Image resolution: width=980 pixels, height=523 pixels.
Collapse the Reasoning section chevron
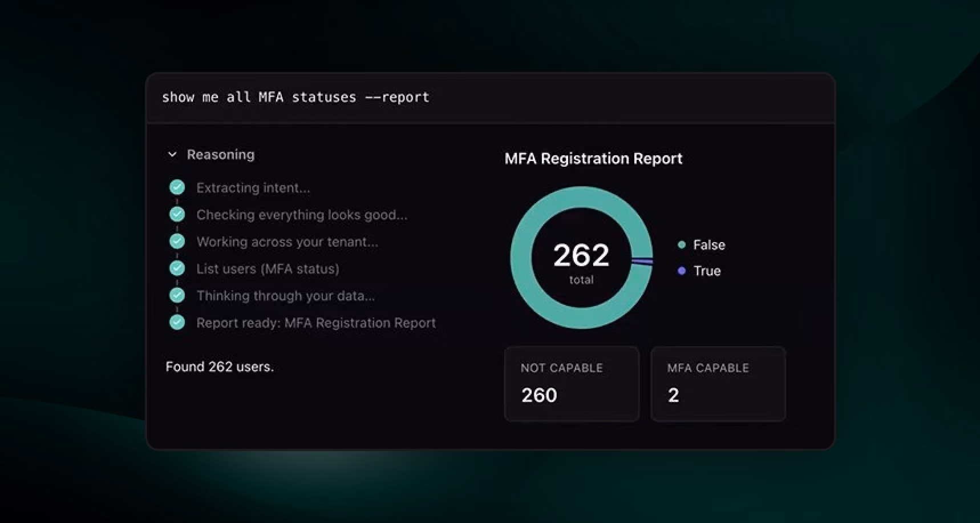[x=172, y=155]
